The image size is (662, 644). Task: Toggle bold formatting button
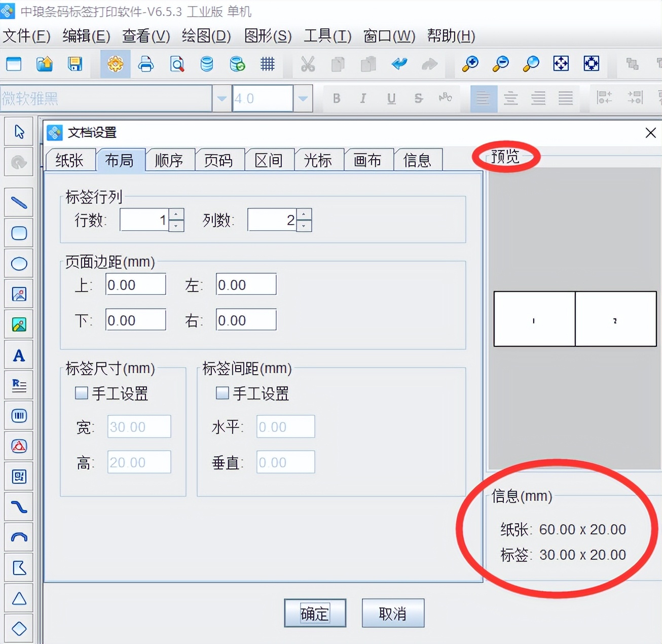pyautogui.click(x=337, y=98)
